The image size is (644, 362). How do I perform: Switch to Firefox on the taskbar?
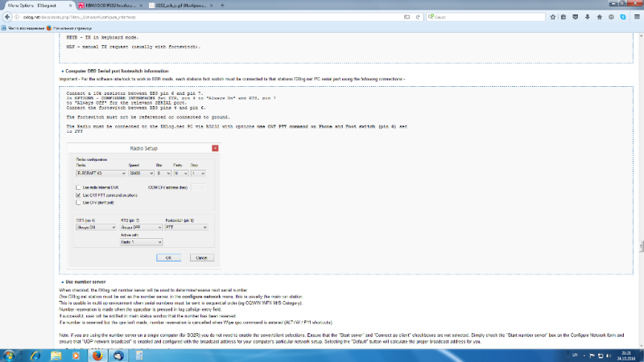tap(97, 356)
